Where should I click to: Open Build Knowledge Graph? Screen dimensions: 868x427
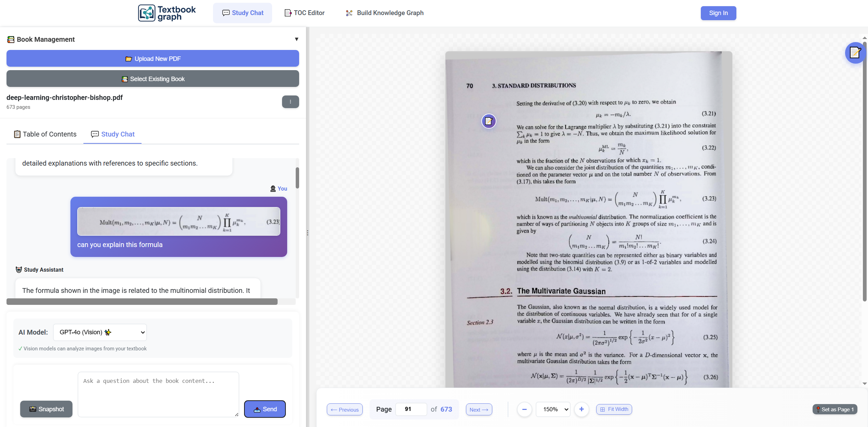click(x=384, y=13)
